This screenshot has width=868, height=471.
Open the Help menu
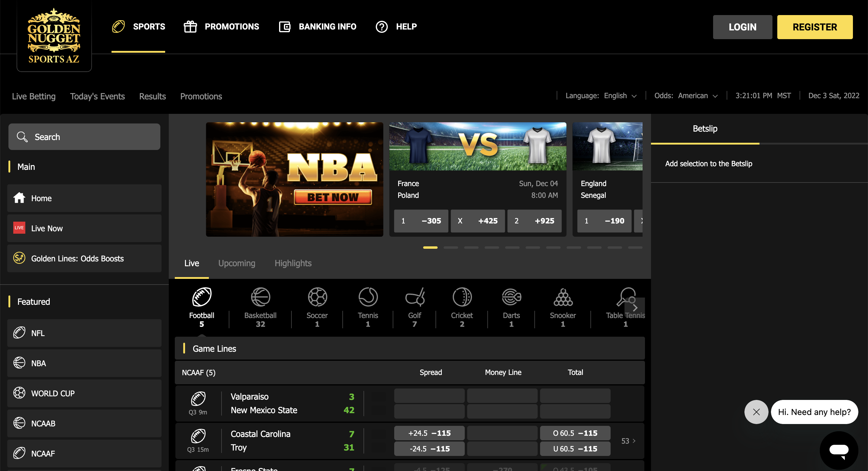[396, 27]
